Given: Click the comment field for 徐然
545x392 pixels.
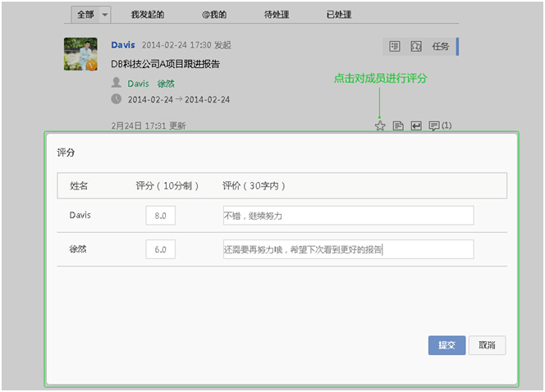Looking at the screenshot, I should (348, 249).
